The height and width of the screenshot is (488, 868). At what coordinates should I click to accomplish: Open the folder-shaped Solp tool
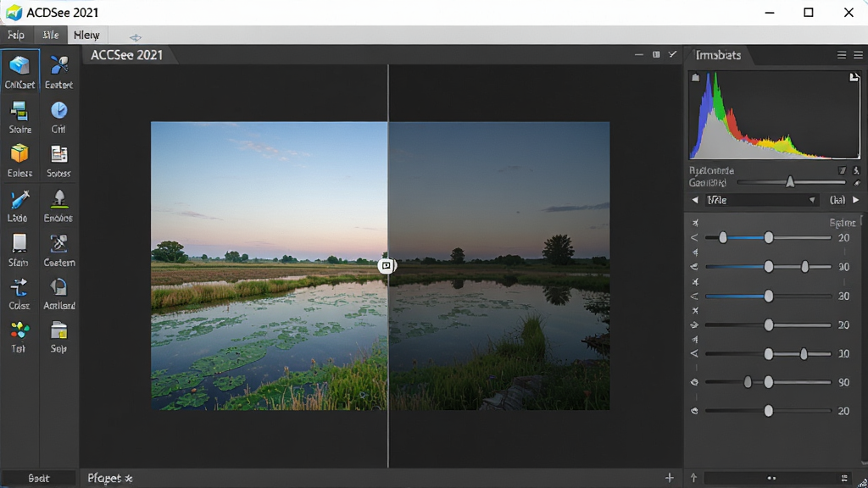tap(58, 331)
